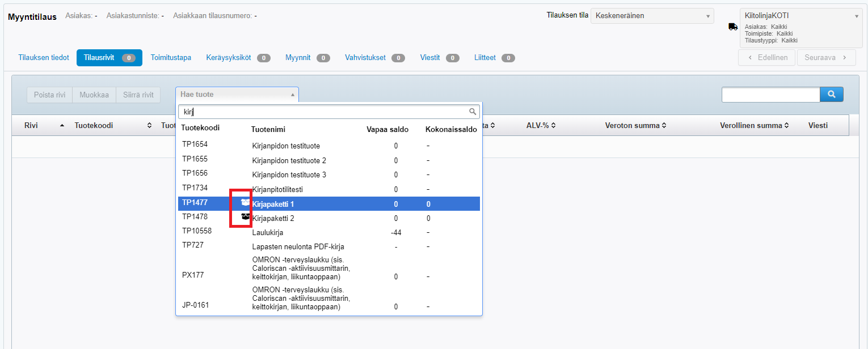Open the Toimitustapa tab

pyautogui.click(x=171, y=58)
